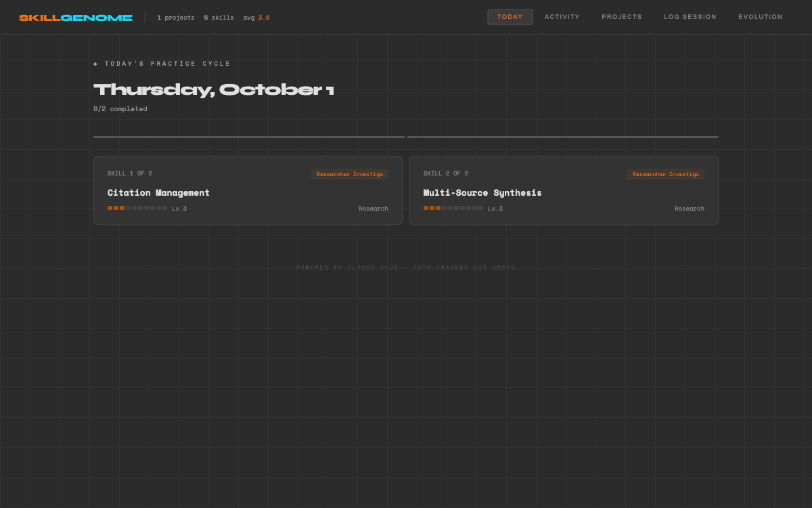812x508 pixels.
Task: Open the Multi-Source Synthesis skill card
Action: tap(564, 190)
